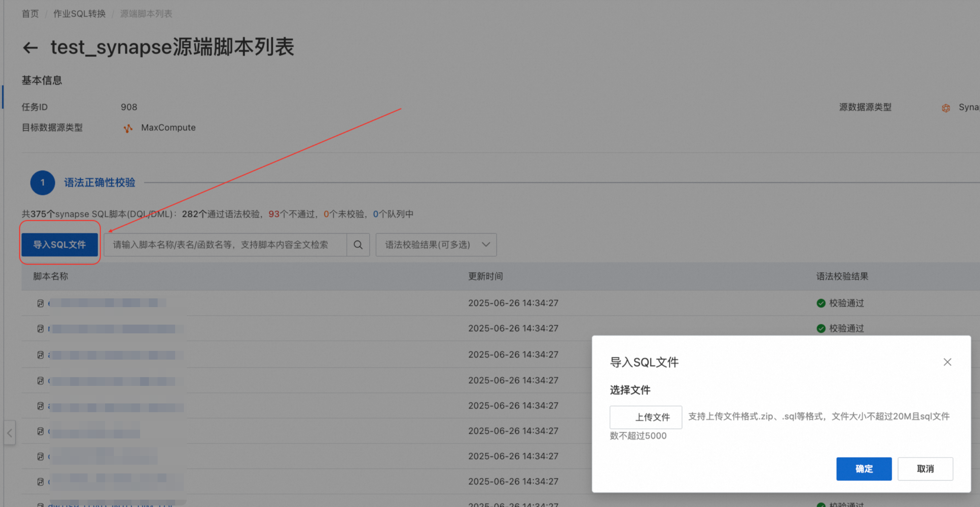This screenshot has width=980, height=507.
Task: Open the 语法校验结果(可多选) dropdown
Action: tap(436, 244)
